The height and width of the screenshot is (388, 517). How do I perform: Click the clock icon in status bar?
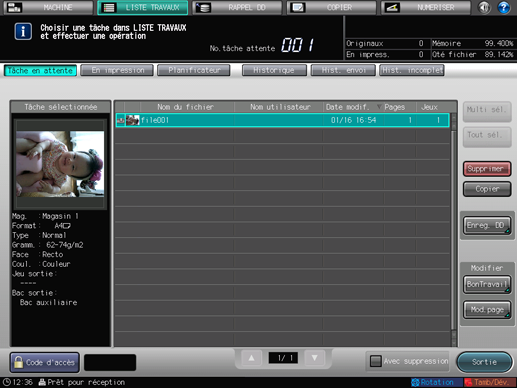[x=7, y=382]
